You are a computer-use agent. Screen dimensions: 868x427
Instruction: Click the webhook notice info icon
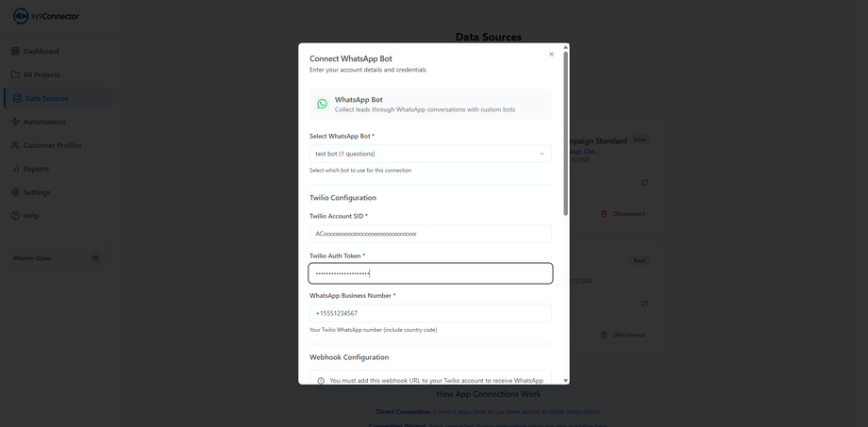coord(321,381)
